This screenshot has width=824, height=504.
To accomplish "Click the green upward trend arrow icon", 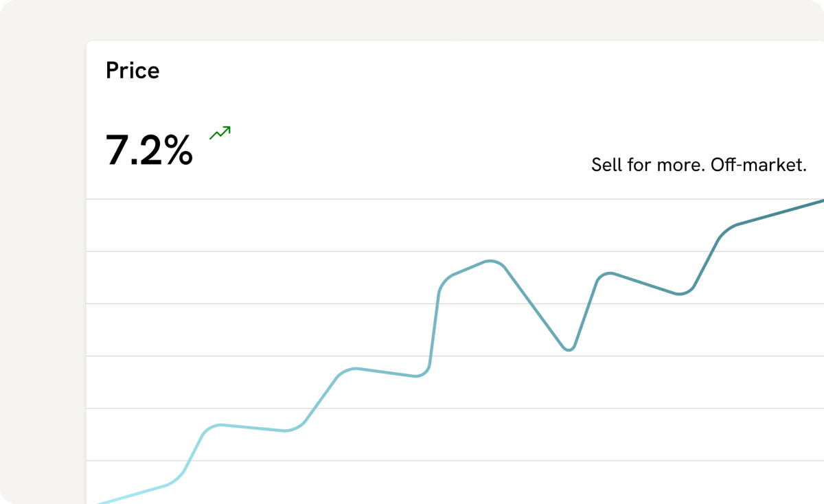I will point(220,133).
